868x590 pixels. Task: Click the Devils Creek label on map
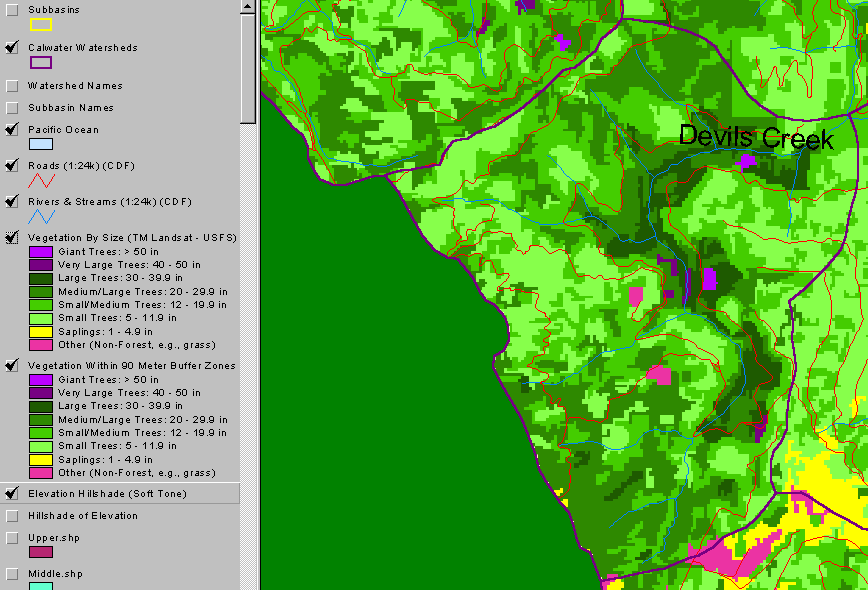point(756,137)
